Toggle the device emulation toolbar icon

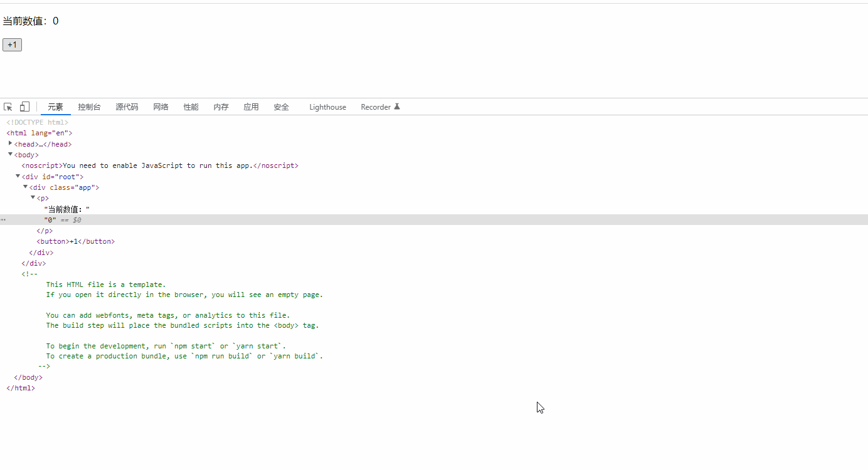(24, 107)
